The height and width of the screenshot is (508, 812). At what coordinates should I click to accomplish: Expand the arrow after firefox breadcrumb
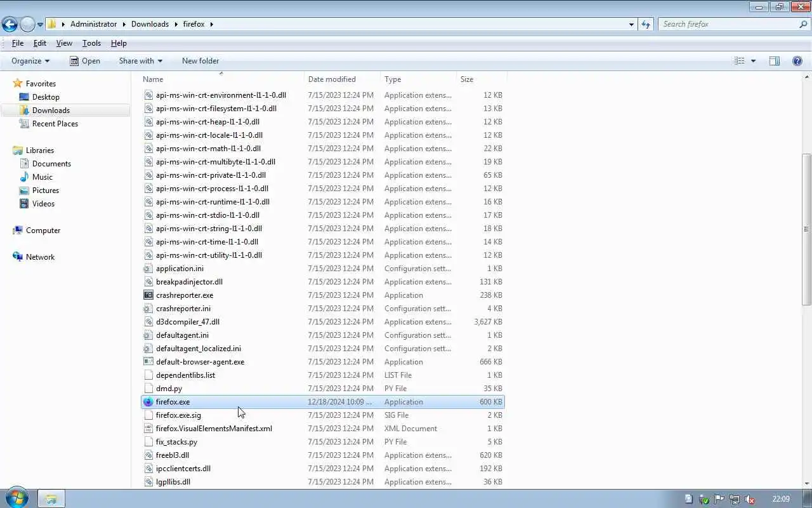(211, 24)
